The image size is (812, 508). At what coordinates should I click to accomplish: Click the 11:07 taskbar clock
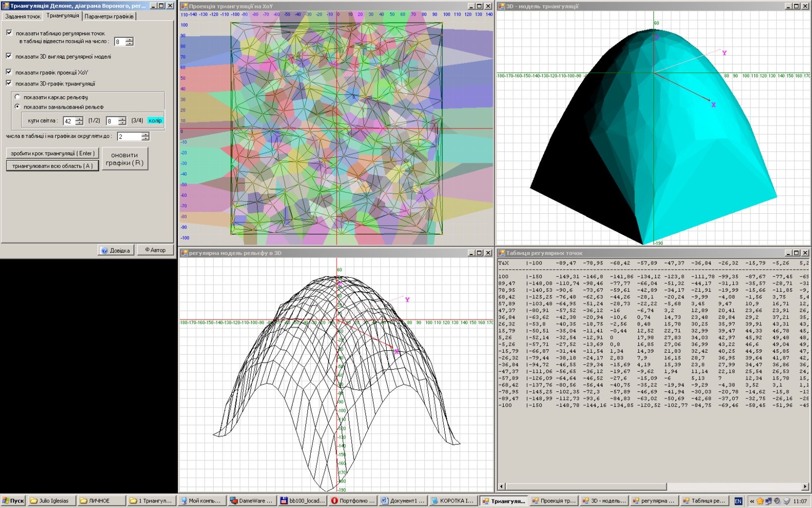coord(800,501)
